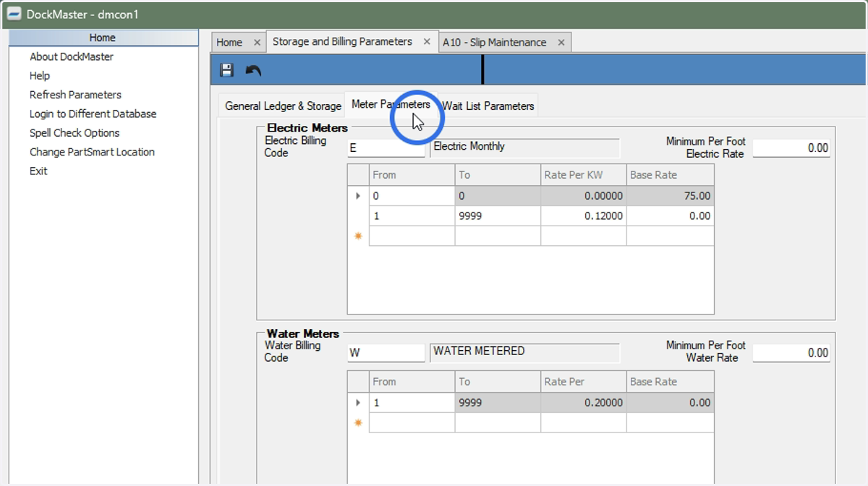
Task: Edit Minimum Per Foot Electric Rate field
Action: 791,148
